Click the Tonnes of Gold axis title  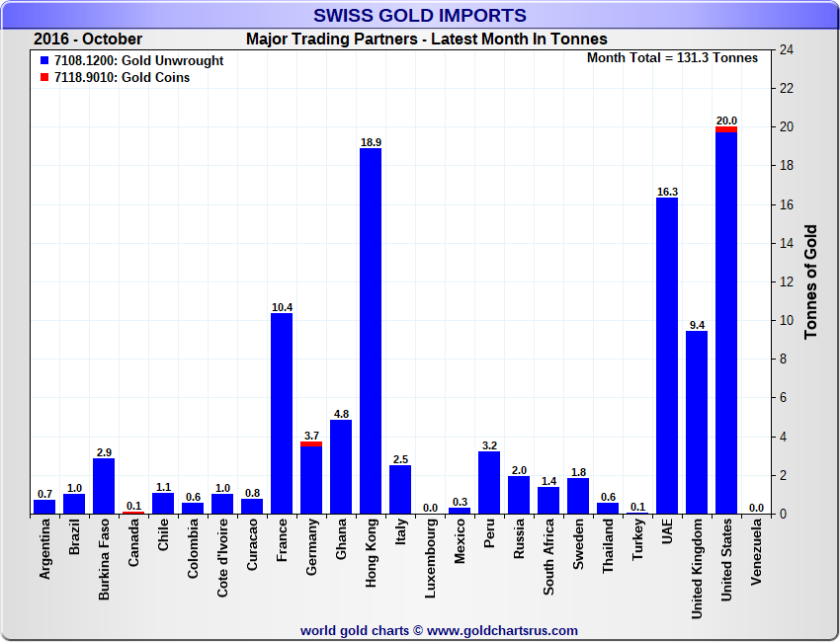810,282
